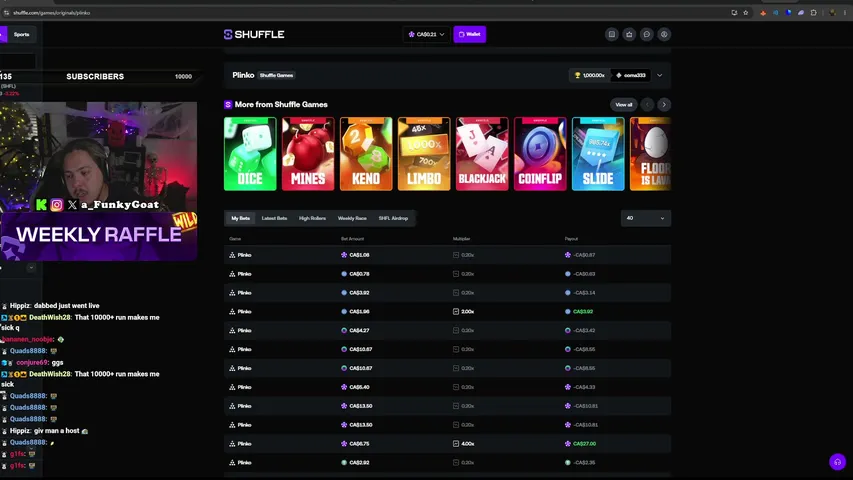The image size is (853, 480).
Task: Click the green CA$27.00 payout
Action: 584,444
